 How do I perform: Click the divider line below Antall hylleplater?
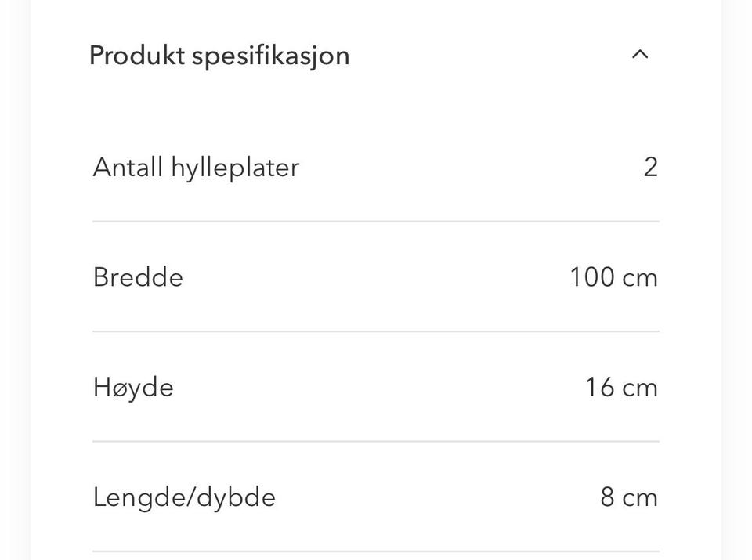coord(376,222)
